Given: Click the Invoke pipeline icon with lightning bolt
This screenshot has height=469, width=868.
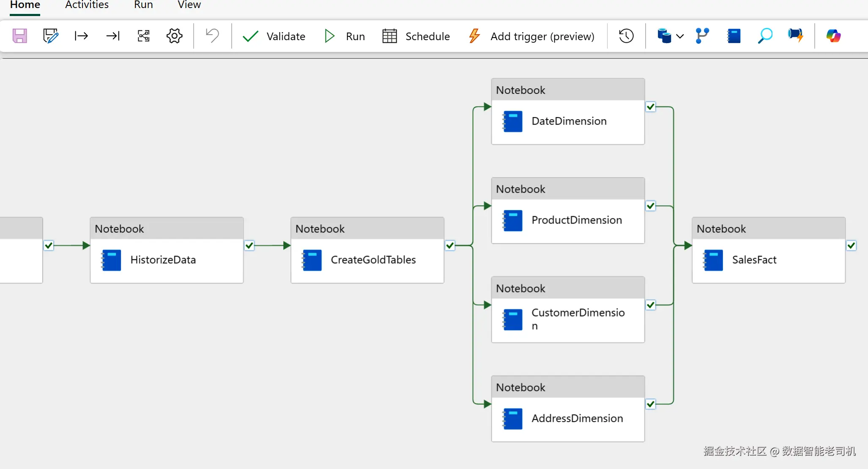Looking at the screenshot, I should (x=796, y=36).
